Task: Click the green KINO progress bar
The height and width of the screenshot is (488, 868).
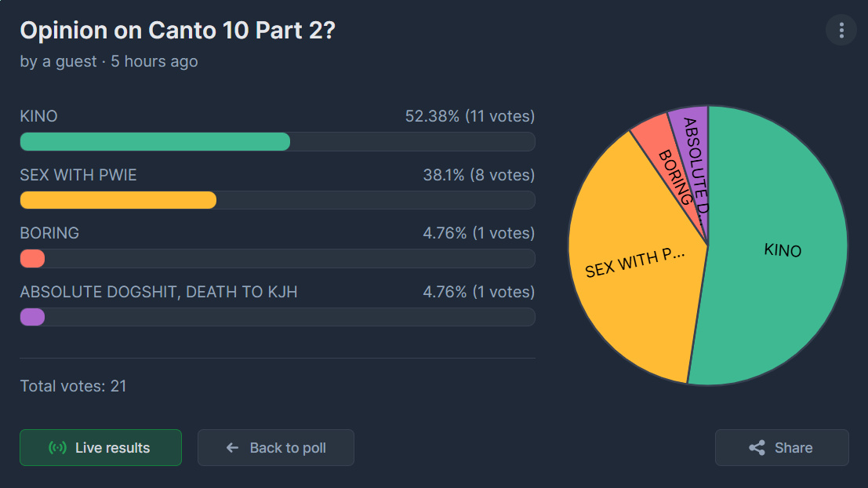Action: coord(155,142)
